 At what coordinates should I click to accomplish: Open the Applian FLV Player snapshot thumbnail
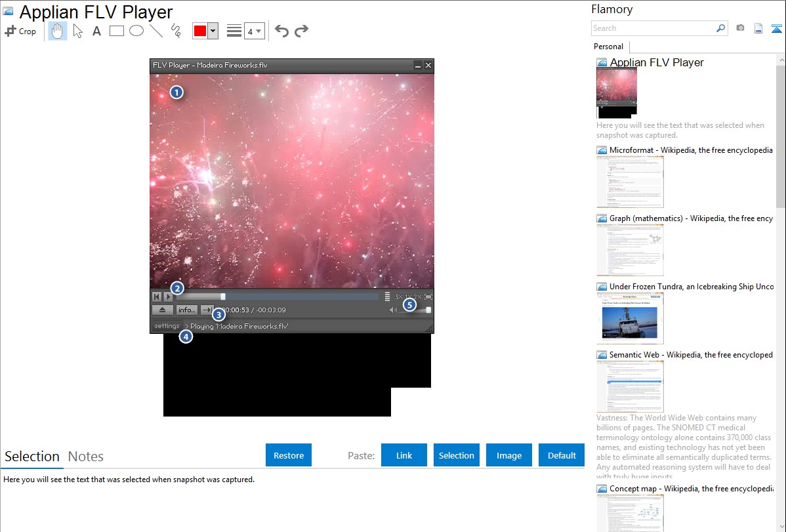617,93
